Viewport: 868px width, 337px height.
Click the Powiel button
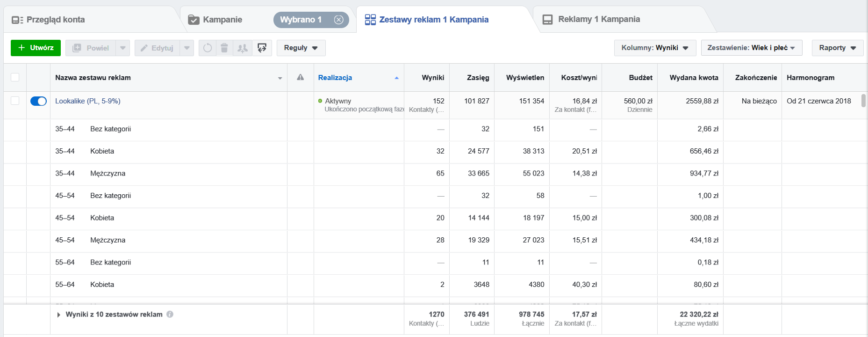click(x=91, y=48)
